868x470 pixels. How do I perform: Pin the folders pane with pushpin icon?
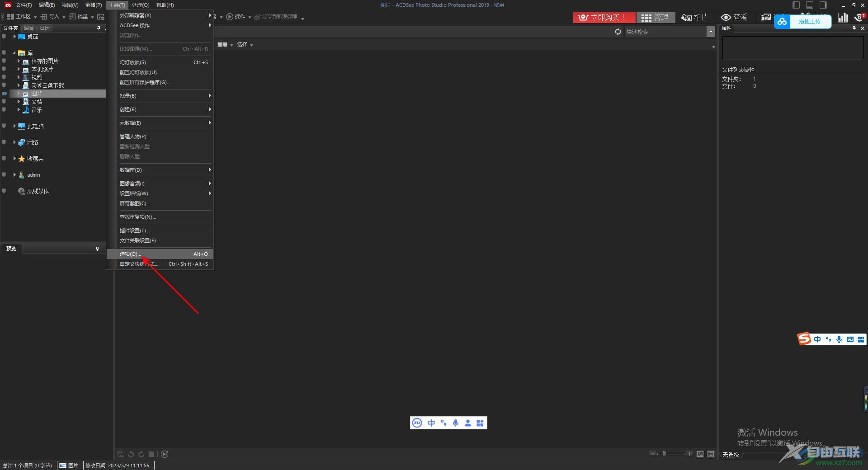99,28
